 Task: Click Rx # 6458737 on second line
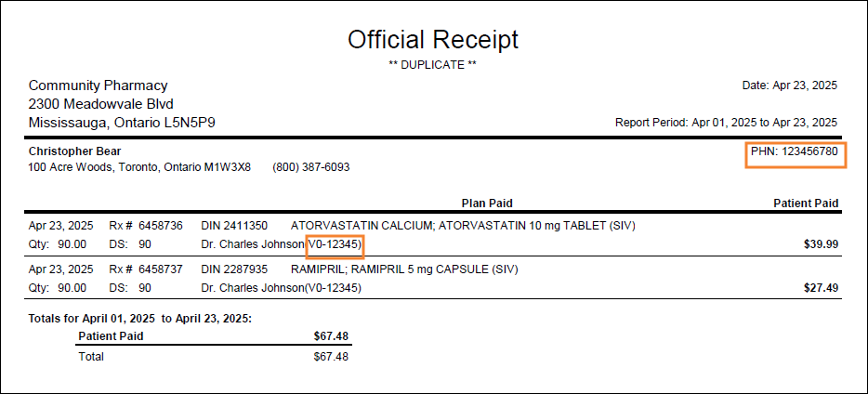[x=146, y=269]
